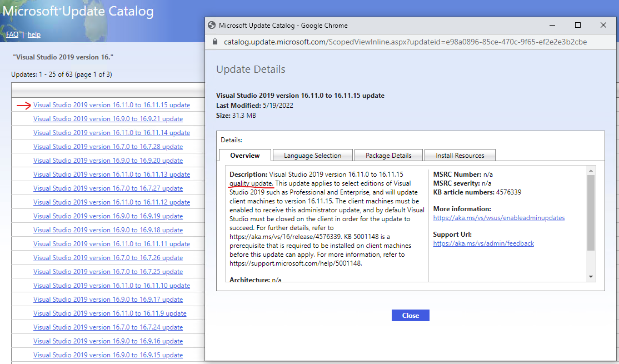Open the 16.9.0 to 16.9.17 update link
The image size is (619, 364).
[108, 300]
